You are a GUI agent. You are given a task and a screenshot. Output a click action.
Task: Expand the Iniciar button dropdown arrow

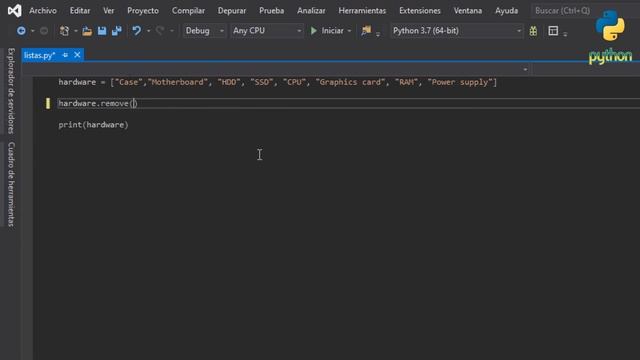pos(349,31)
